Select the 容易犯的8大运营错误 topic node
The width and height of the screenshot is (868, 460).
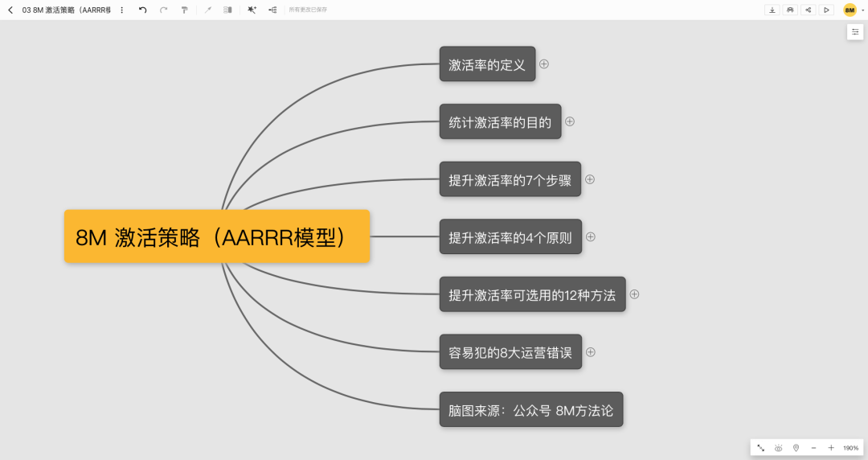[x=510, y=352]
